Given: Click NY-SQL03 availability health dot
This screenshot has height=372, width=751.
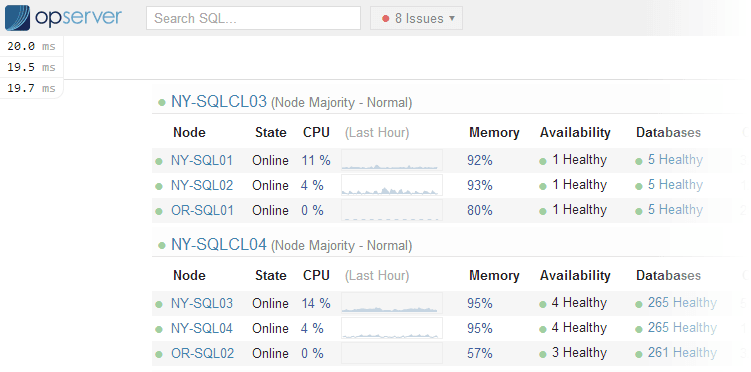Looking at the screenshot, I should [543, 304].
